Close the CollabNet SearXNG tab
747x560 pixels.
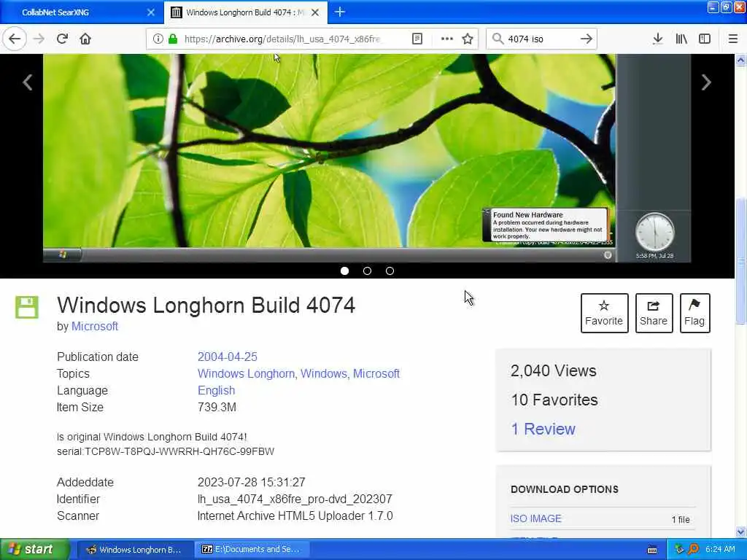(151, 12)
